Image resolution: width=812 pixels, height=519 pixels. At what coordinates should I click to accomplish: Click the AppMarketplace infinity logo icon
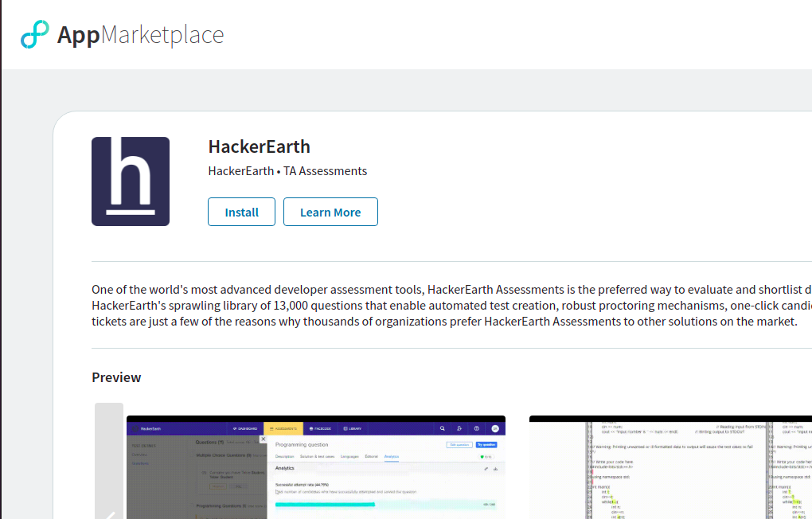tap(35, 34)
